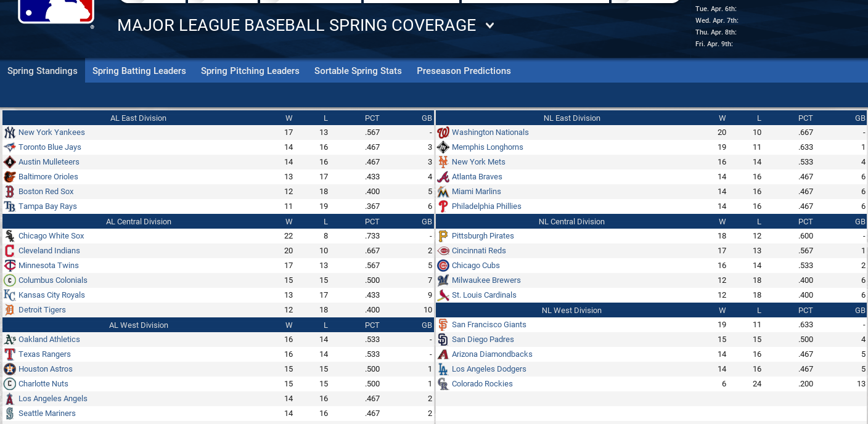The image size is (868, 424).
Task: Click the MLB logo in the header
Action: 56,11
